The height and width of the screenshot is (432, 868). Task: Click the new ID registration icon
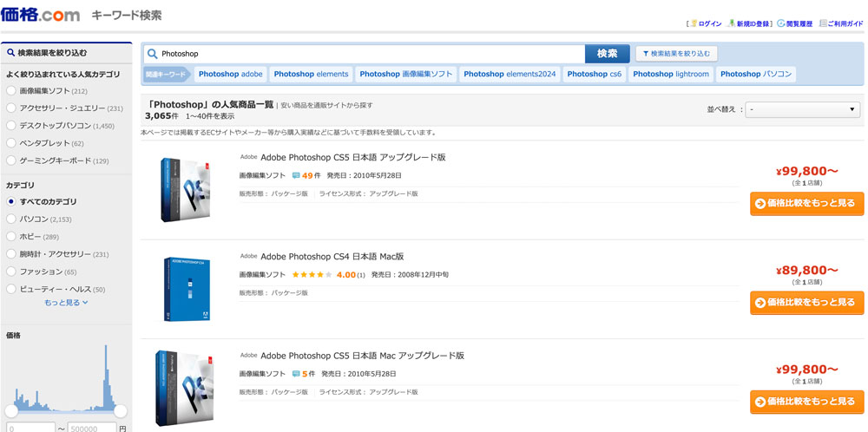tap(732, 23)
